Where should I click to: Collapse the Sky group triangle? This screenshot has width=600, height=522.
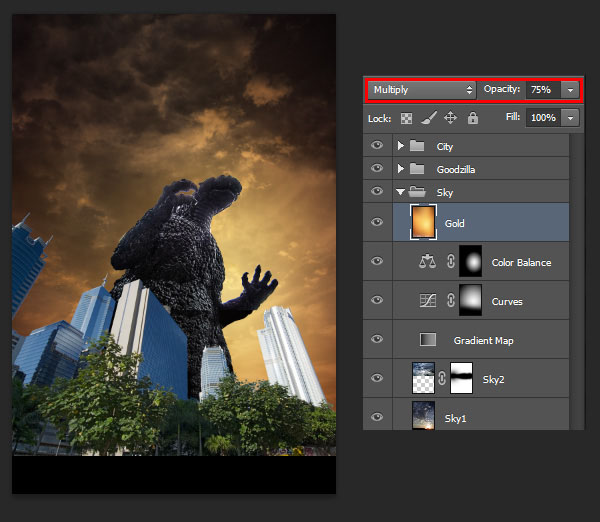pos(400,192)
